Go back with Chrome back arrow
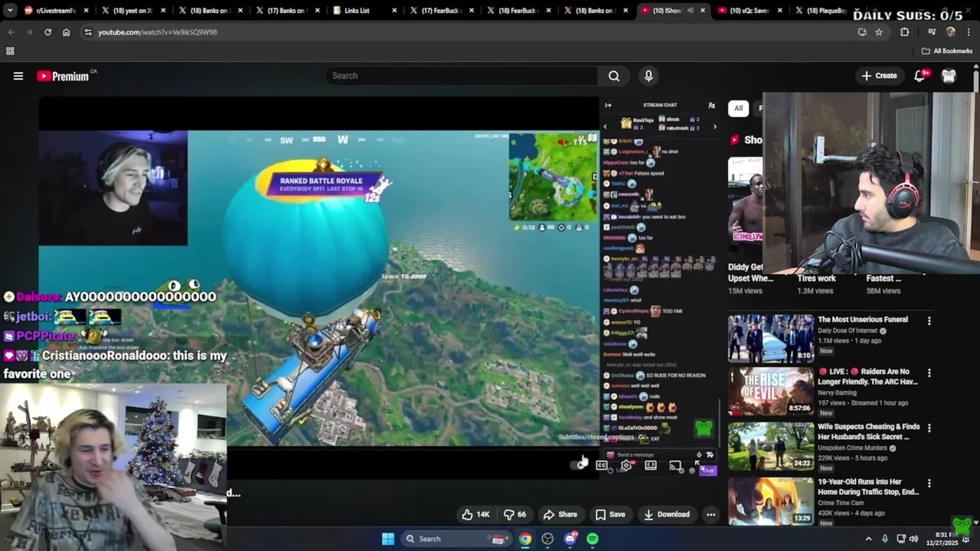 (x=11, y=32)
